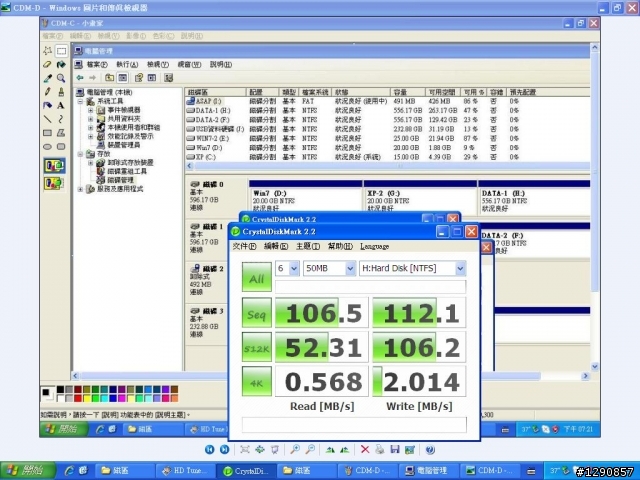This screenshot has width=640, height=480.
Task: Select the Magnifier tool in Paint
Action: coord(61,78)
